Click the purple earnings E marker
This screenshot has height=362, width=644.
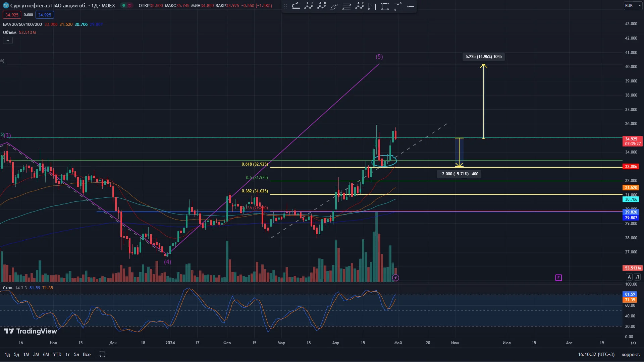coord(558,278)
